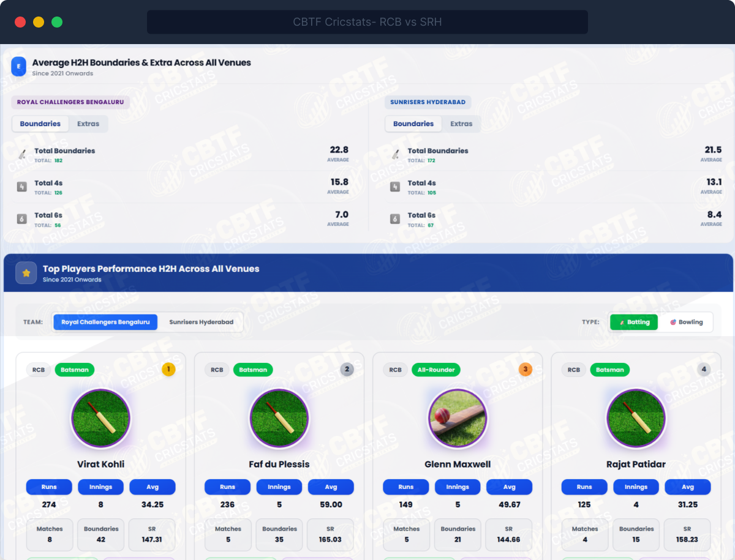Click the SRH Total 4s icon
Viewport: 735px width, 560px height.
click(395, 187)
